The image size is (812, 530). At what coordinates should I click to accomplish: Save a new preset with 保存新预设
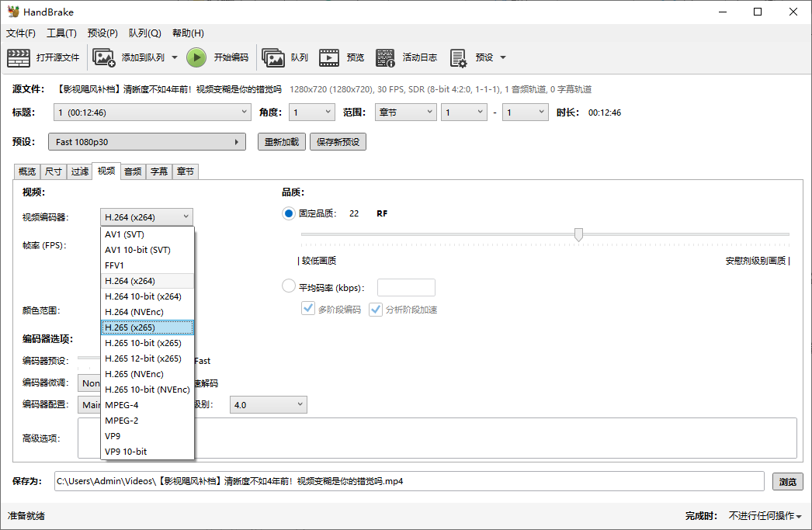pyautogui.click(x=337, y=141)
